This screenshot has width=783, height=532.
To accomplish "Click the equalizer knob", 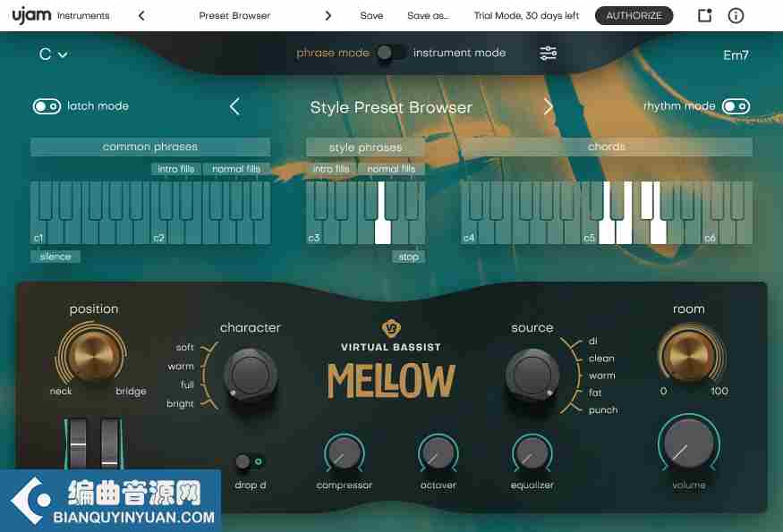I will [x=532, y=453].
